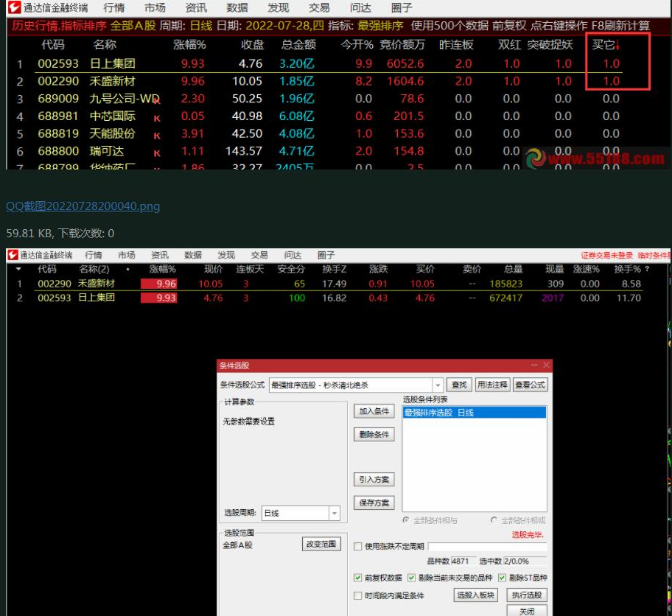The width and height of the screenshot is (672, 616).
Task: Minimize the 条件选股 dialog
Action: [534, 365]
